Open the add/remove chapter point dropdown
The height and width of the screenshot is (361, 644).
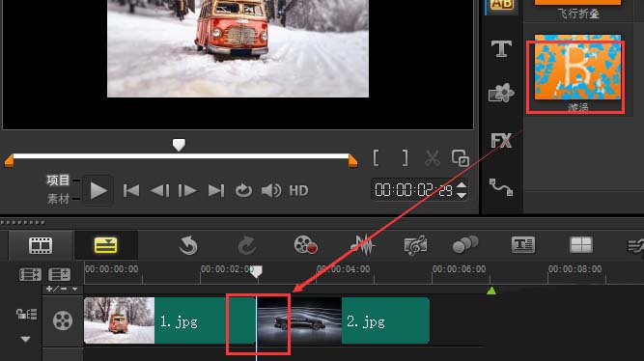pos(62,290)
